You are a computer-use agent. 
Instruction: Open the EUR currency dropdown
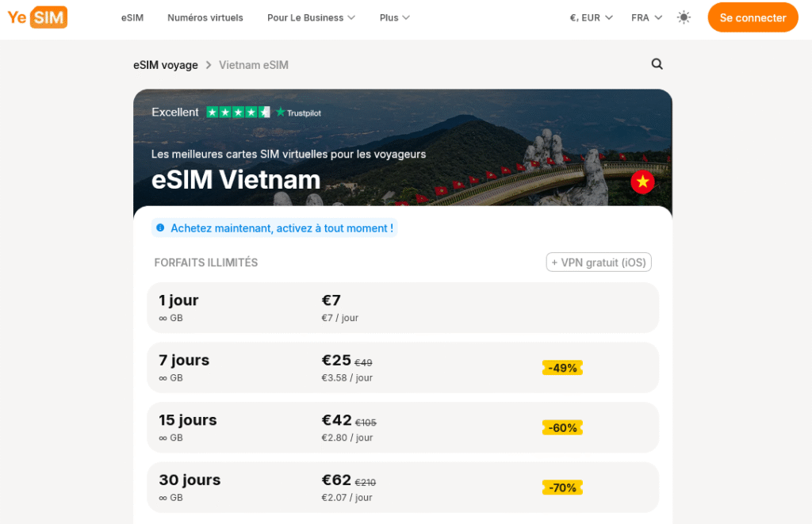tap(590, 16)
